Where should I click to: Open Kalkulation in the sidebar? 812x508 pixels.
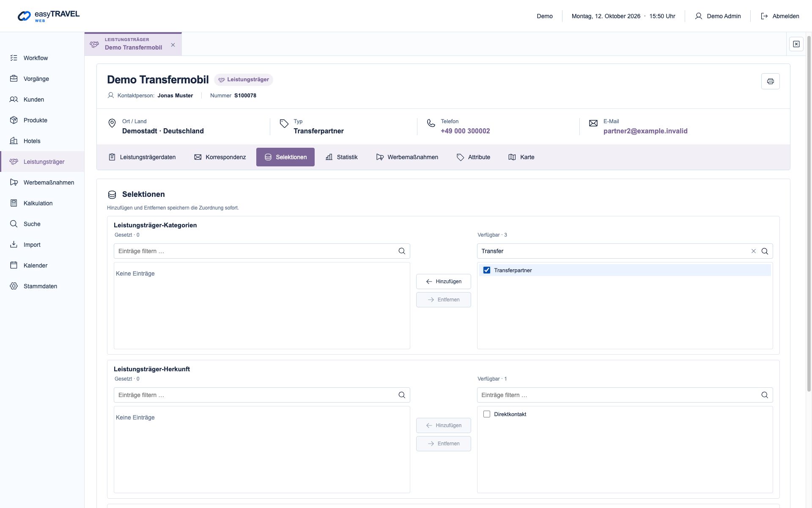[x=42, y=203]
